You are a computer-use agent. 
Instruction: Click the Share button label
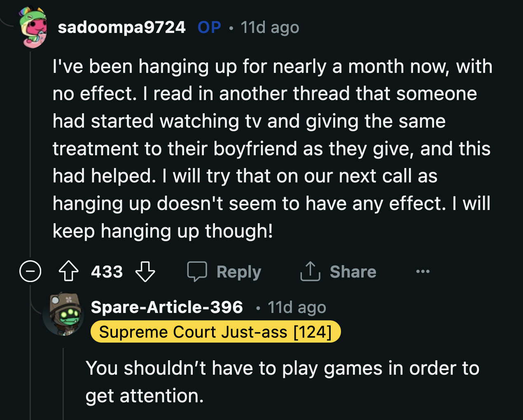[353, 271]
